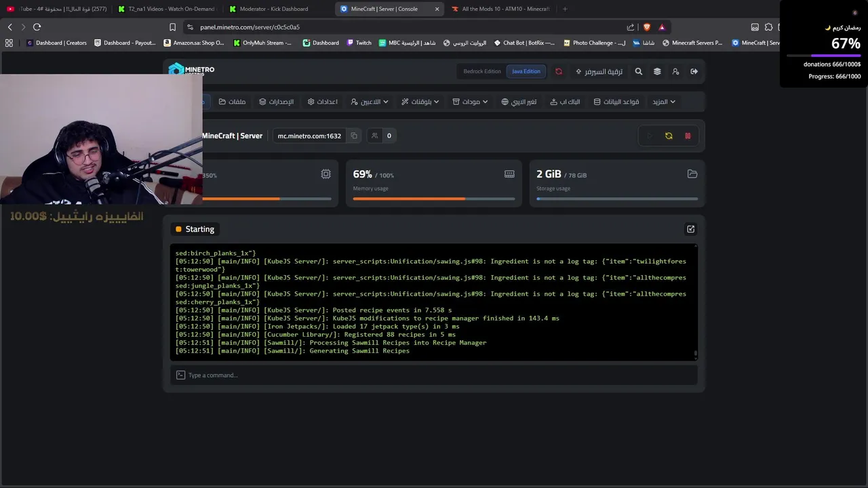This screenshot has width=868, height=488.
Task: Click the storage folder icon
Action: click(x=692, y=174)
